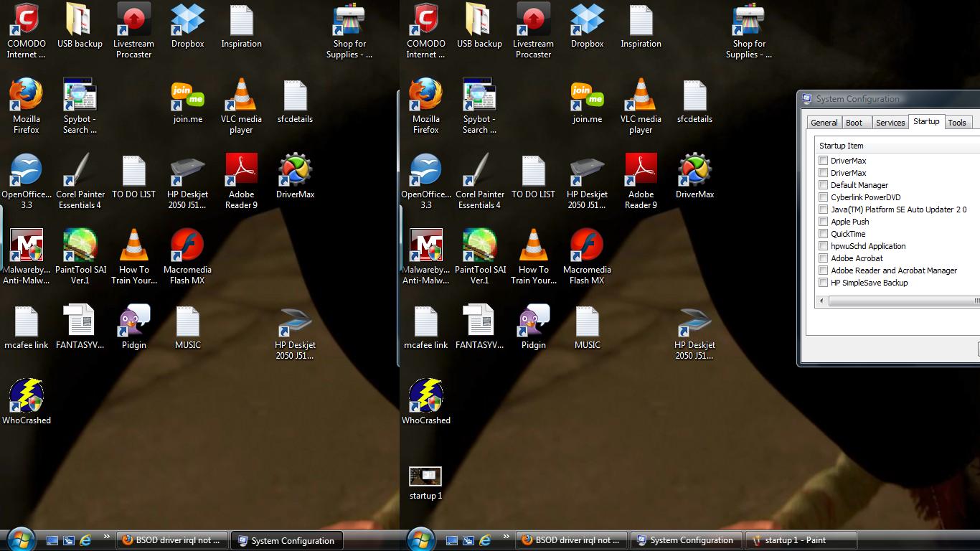Open the Tools tab in System Configuration

point(957,123)
